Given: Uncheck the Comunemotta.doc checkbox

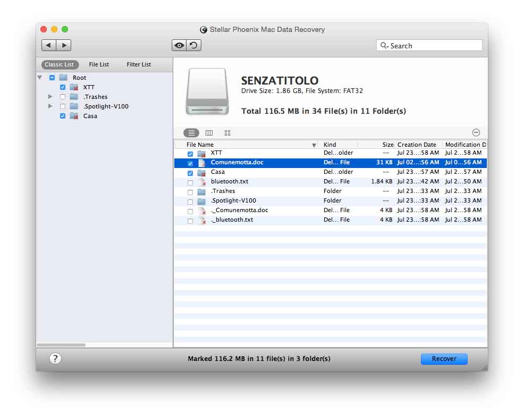Looking at the screenshot, I should [x=190, y=164].
